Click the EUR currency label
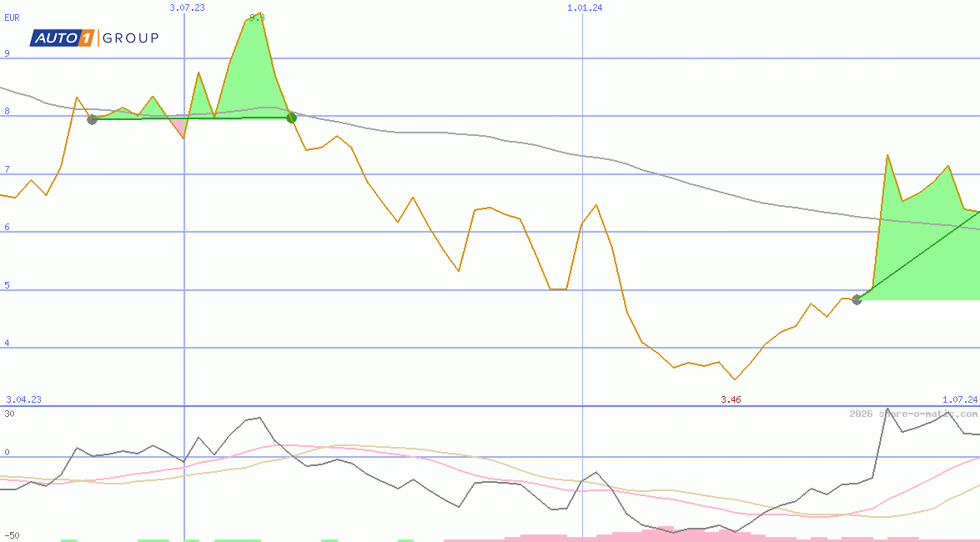The width and height of the screenshot is (980, 542). [x=12, y=17]
